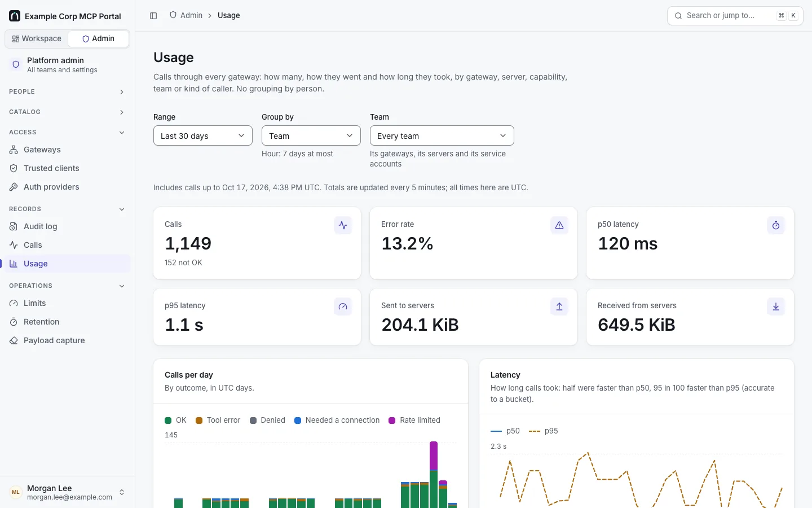Click the Usage breadcrumb text

tap(229, 15)
